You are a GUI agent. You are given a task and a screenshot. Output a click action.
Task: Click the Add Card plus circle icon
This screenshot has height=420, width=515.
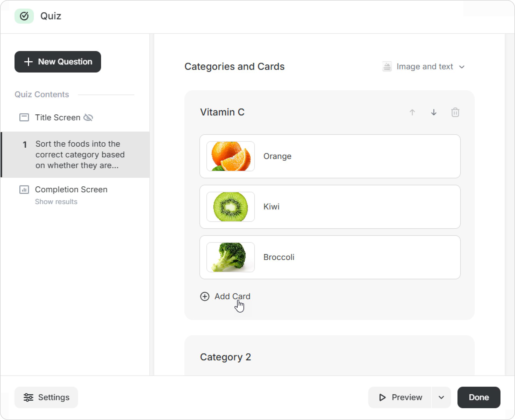205,296
